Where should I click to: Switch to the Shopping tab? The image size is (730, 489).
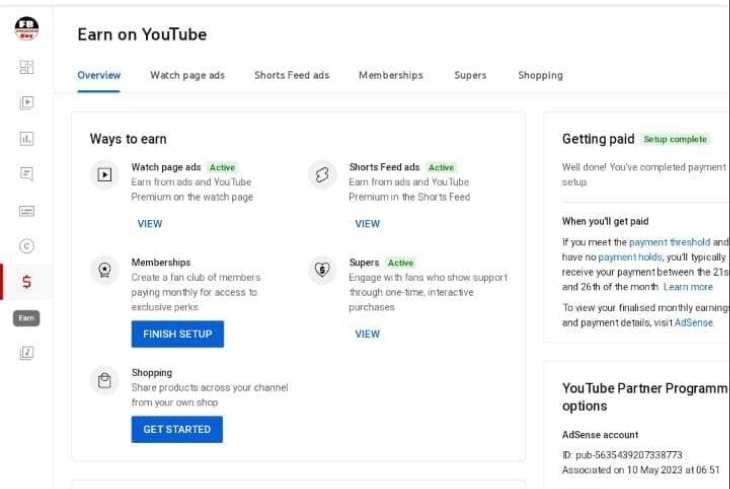[541, 75]
